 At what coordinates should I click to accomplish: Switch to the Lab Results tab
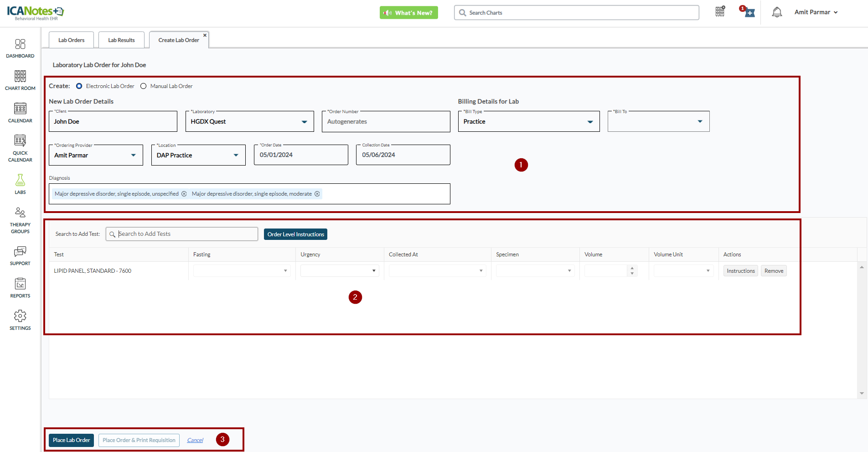coord(121,40)
